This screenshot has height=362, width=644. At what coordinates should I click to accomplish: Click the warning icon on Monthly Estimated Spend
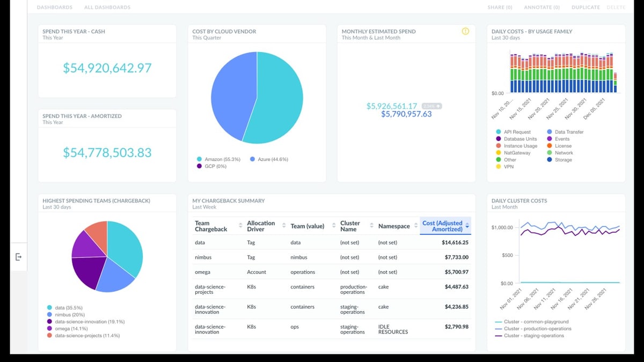point(465,31)
